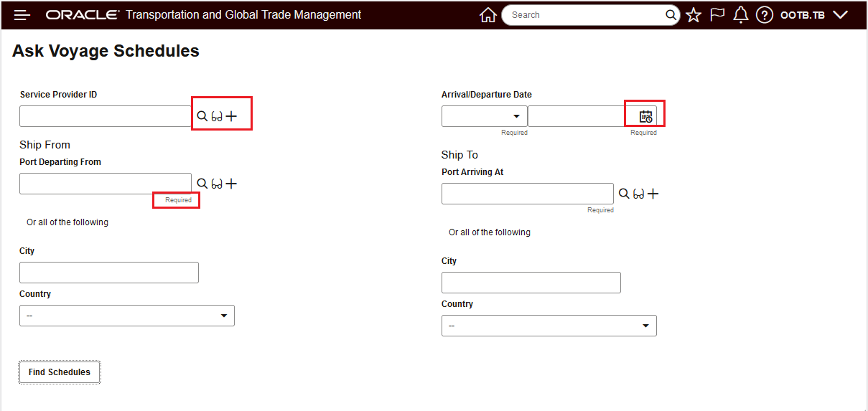View Service Provider ID details (glasses icon)
This screenshot has height=411, width=868.
point(216,116)
